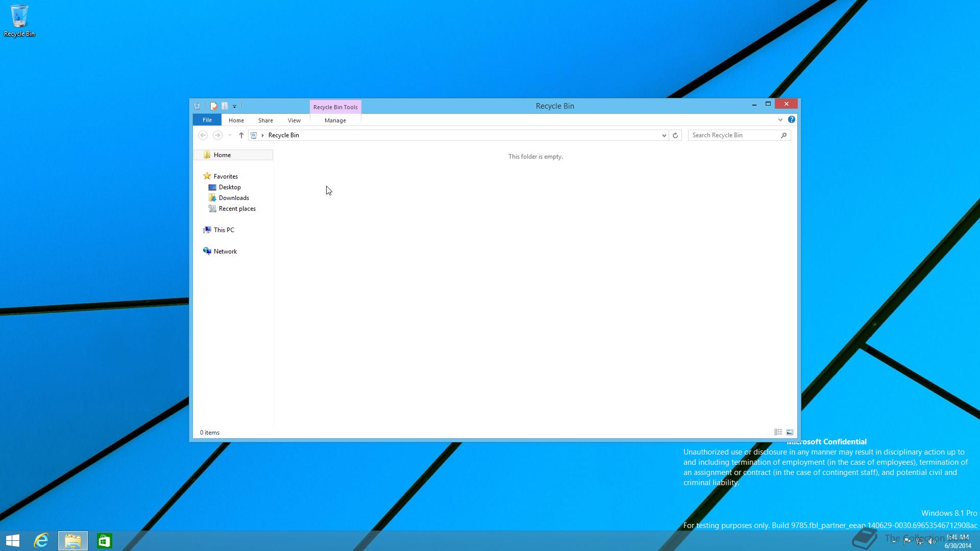Open the Windows Store taskbar icon
The width and height of the screenshot is (980, 551).
(104, 540)
